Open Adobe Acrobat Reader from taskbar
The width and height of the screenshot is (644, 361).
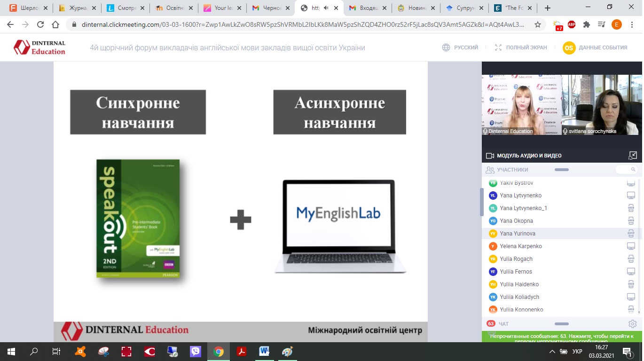tap(242, 351)
